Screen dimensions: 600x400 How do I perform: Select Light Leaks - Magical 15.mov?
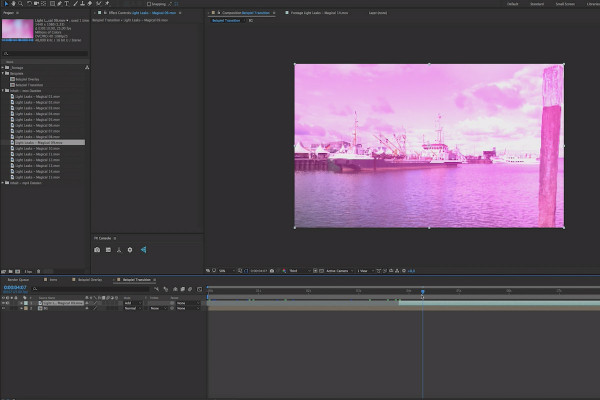coord(37,177)
